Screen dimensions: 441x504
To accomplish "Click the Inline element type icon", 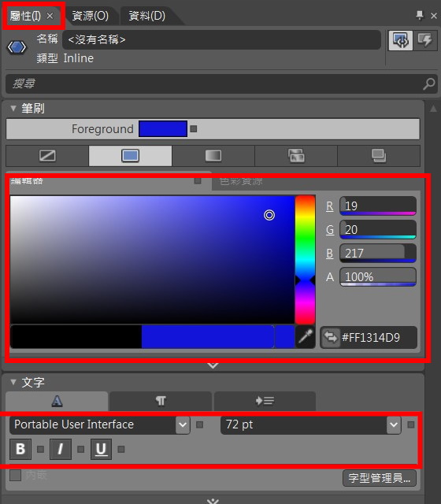I will [x=17, y=47].
